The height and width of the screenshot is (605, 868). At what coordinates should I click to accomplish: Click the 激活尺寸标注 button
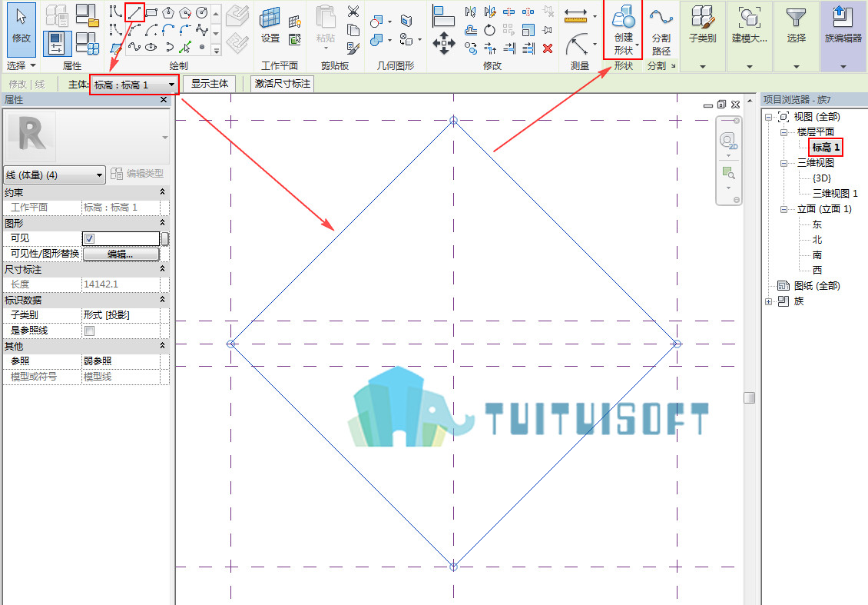(283, 84)
